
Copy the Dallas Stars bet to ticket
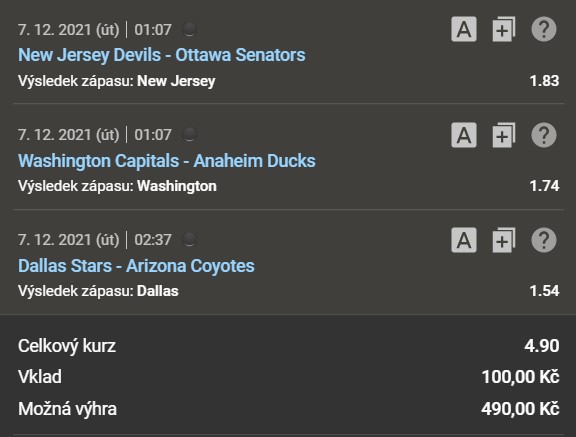[x=504, y=240]
